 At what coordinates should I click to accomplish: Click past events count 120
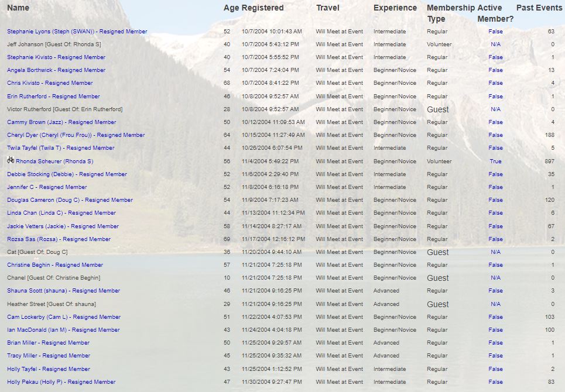coord(550,200)
